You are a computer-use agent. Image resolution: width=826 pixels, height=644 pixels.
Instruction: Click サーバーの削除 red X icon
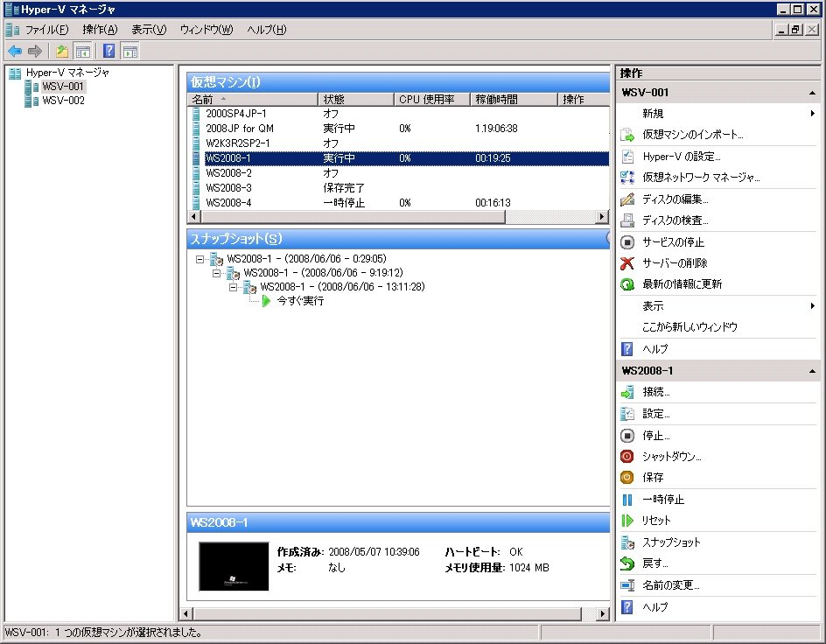[x=626, y=262]
